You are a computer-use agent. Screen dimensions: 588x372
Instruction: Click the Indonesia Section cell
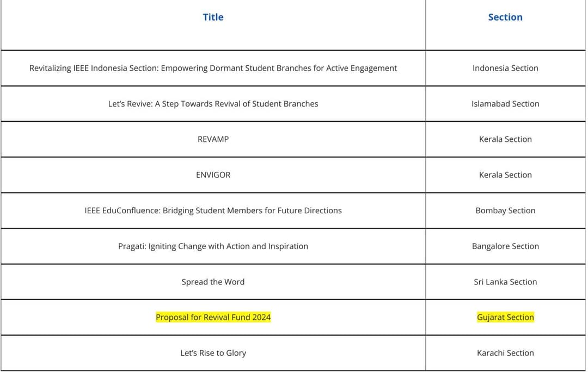coord(505,68)
